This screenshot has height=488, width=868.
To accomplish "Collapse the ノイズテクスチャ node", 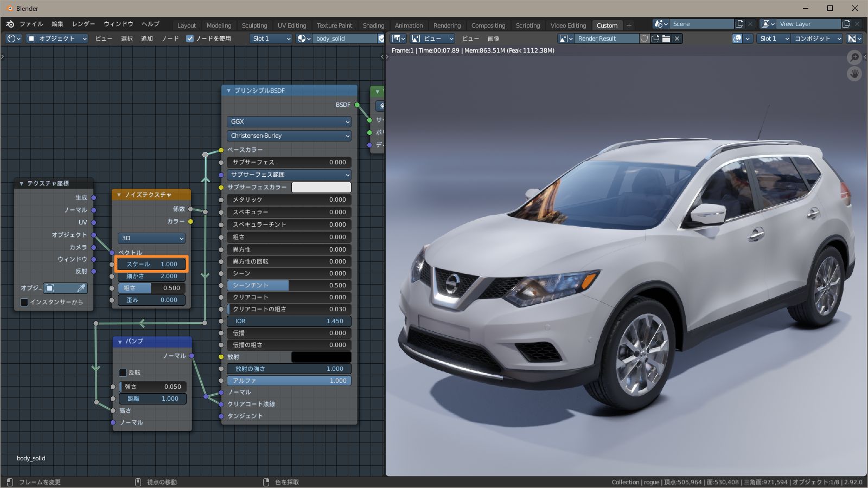I will [119, 195].
